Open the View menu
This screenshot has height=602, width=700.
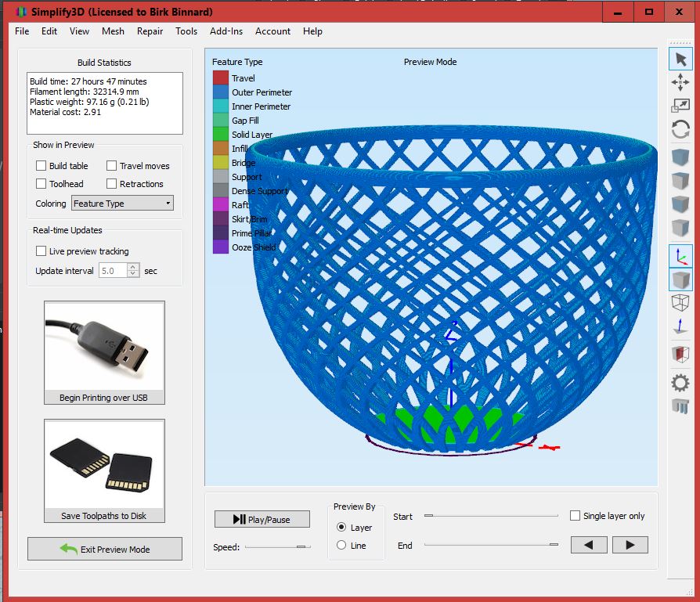point(79,31)
